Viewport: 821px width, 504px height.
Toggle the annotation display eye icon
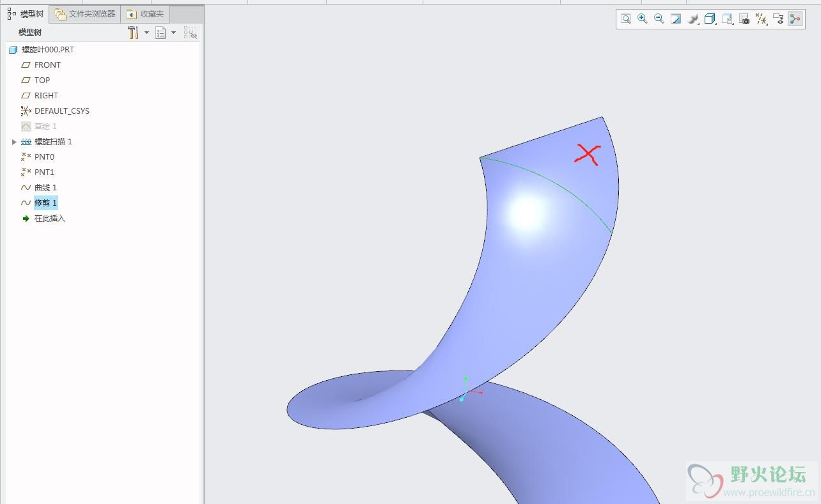(778, 19)
